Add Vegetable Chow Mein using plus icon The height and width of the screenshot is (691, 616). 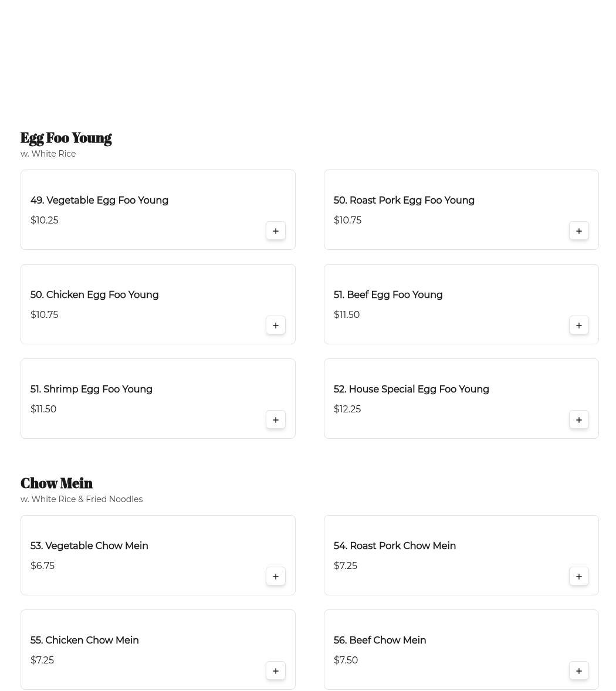coord(276,577)
